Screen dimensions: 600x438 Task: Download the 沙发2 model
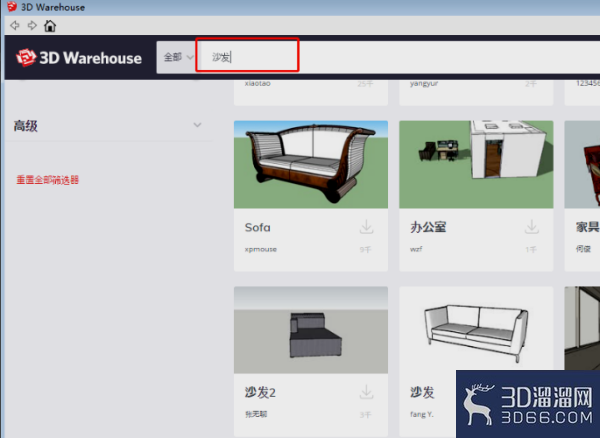[x=366, y=392]
